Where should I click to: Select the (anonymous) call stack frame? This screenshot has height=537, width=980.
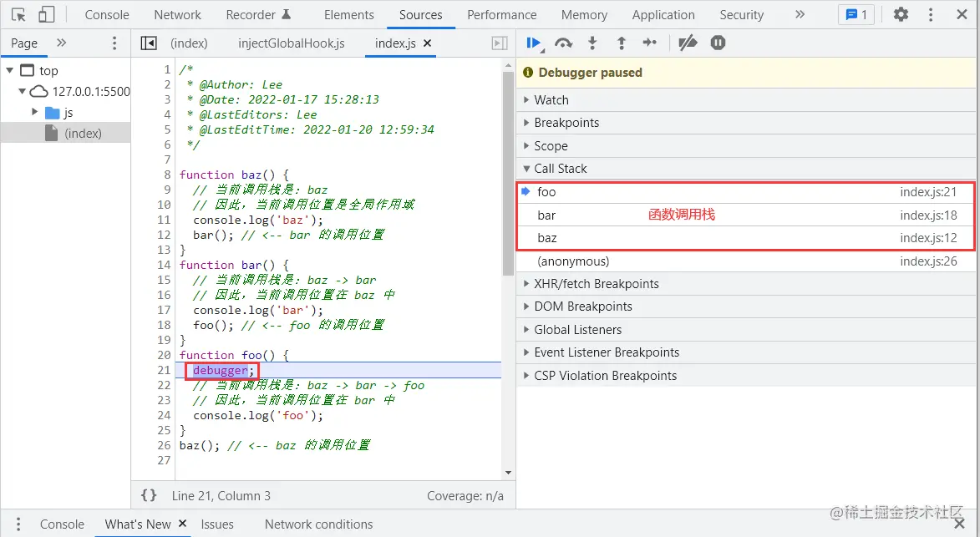point(745,261)
